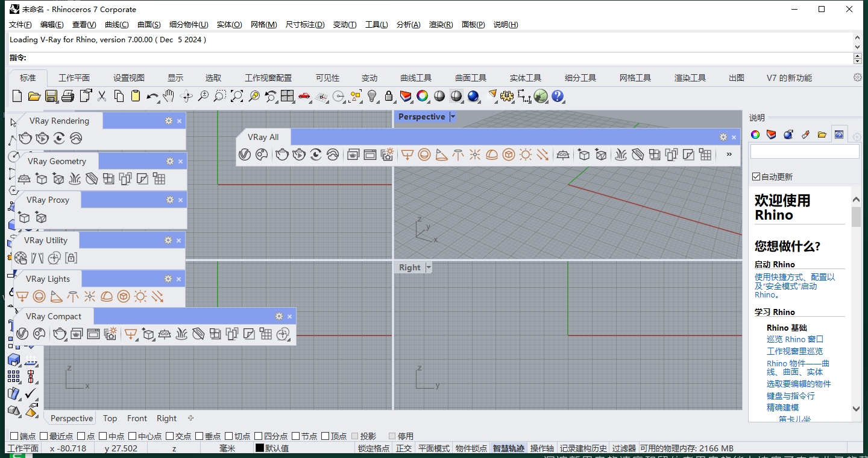
Task: Switch to the 渲染工具 toolbar tab
Action: 690,78
